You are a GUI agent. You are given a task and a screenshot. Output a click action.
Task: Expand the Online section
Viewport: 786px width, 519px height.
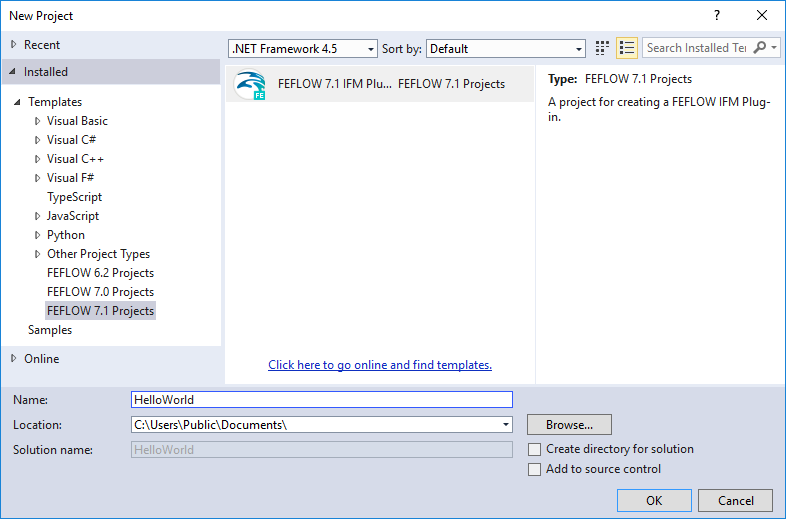(x=14, y=359)
